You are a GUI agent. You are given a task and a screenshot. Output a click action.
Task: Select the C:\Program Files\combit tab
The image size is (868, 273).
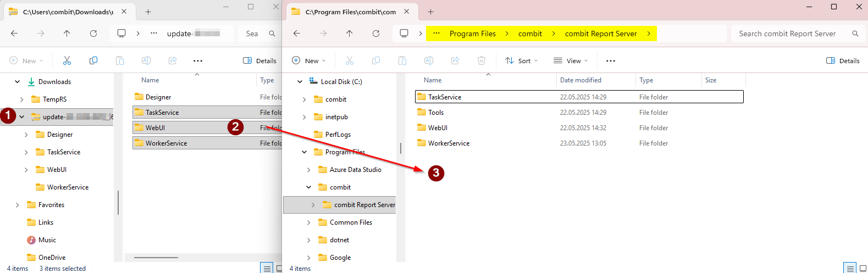pos(350,12)
